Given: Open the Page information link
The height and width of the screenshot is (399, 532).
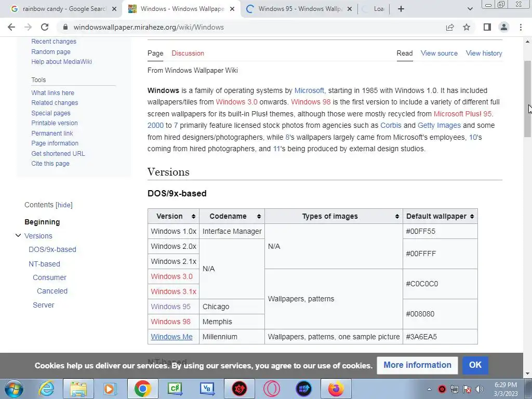Looking at the screenshot, I should pos(55,143).
